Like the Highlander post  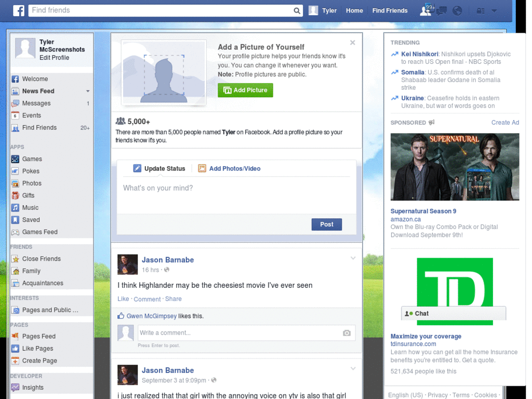click(x=123, y=299)
